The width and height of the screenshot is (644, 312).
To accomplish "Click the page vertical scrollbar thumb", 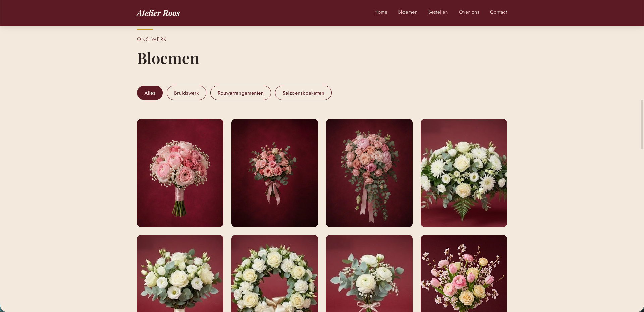I will pyautogui.click(x=642, y=125).
